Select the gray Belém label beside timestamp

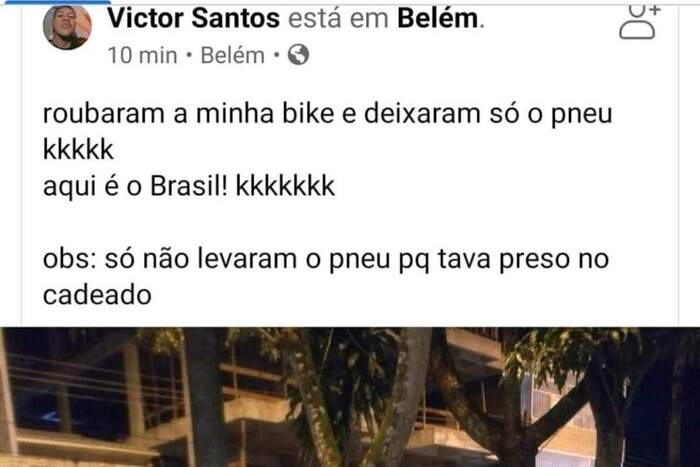pos(233,55)
